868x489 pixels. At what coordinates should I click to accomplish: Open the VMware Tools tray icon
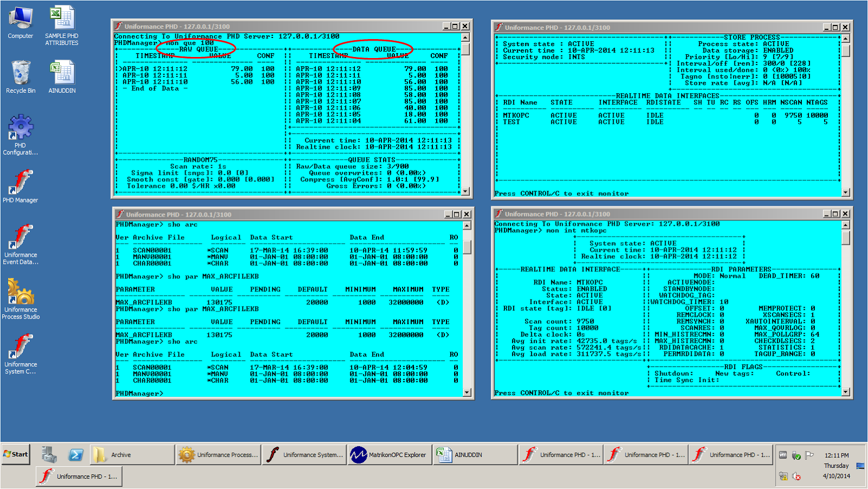click(783, 455)
